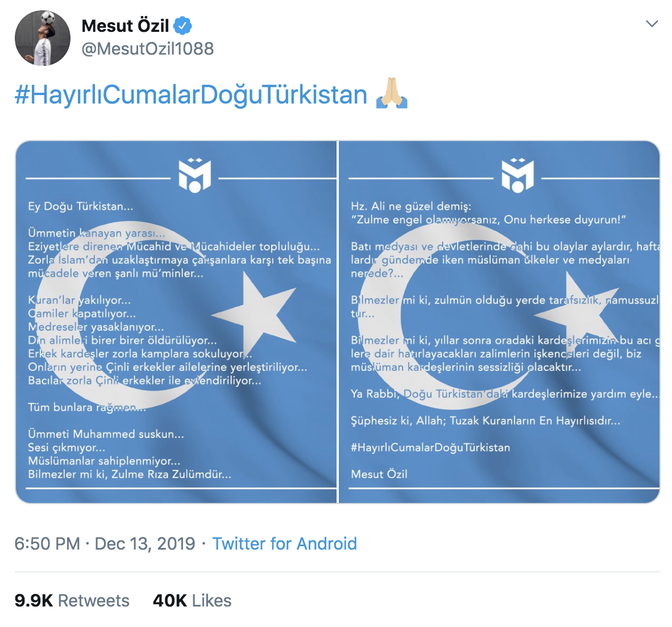Open the Twitter for Android link
This screenshot has width=672, height=627.
pyautogui.click(x=284, y=544)
